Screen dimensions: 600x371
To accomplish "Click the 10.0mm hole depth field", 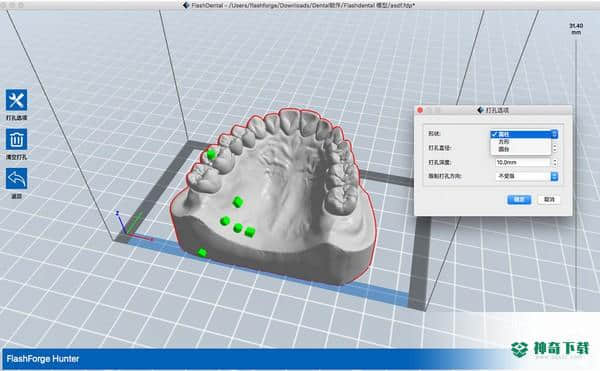I will point(523,163).
